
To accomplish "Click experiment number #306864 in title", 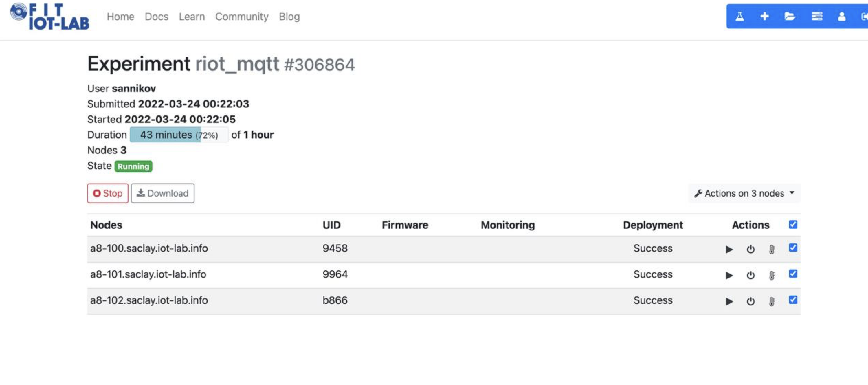I will tap(320, 65).
